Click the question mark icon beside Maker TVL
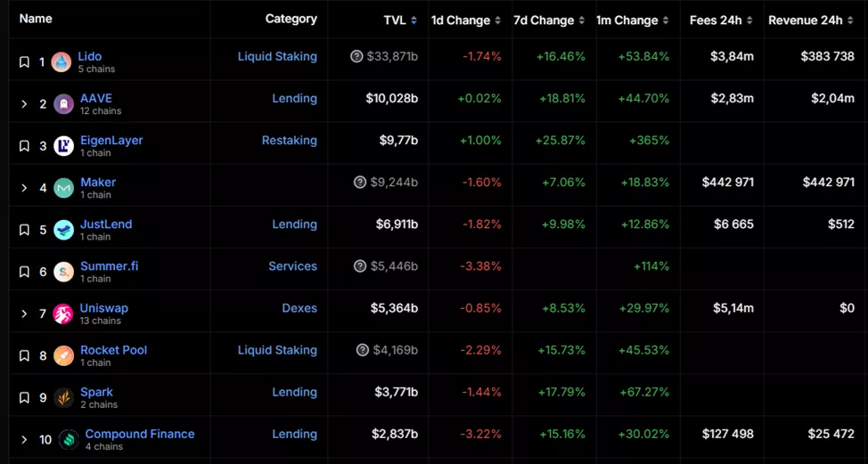868x464 pixels. click(x=360, y=183)
